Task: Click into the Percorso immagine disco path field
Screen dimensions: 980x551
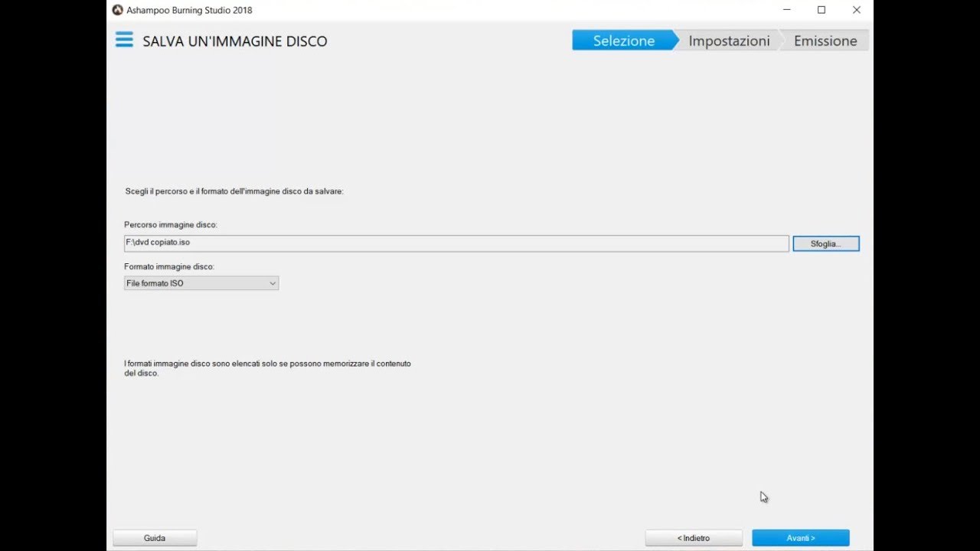Action: 456,243
